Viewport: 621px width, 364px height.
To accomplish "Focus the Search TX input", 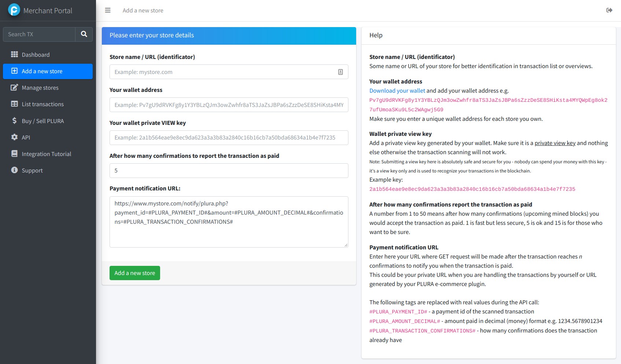I will tap(39, 34).
